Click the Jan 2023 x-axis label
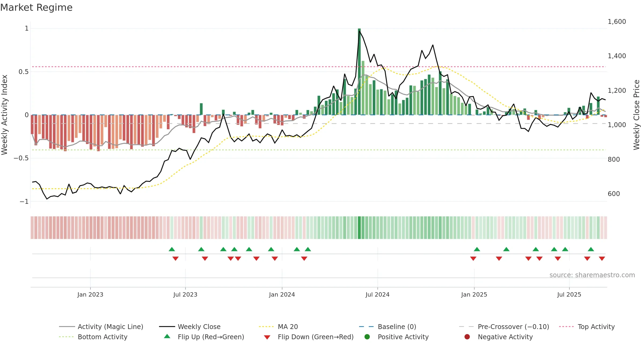 pos(90,294)
